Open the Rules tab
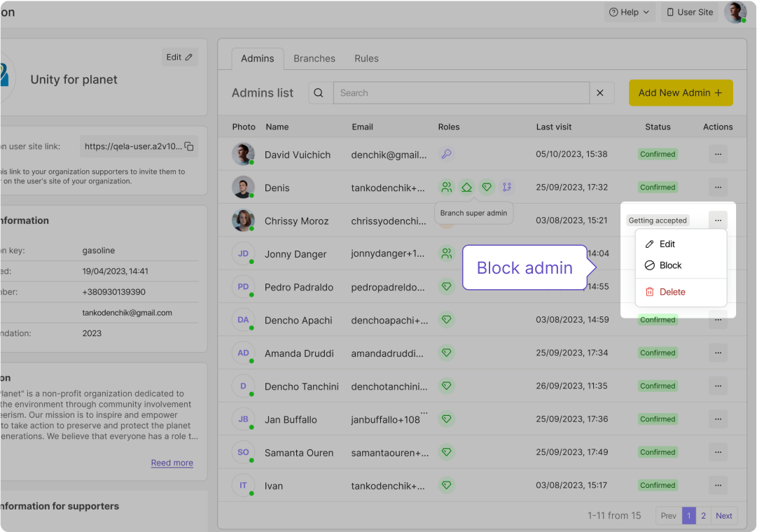Image resolution: width=757 pixels, height=532 pixels. pyautogui.click(x=366, y=59)
